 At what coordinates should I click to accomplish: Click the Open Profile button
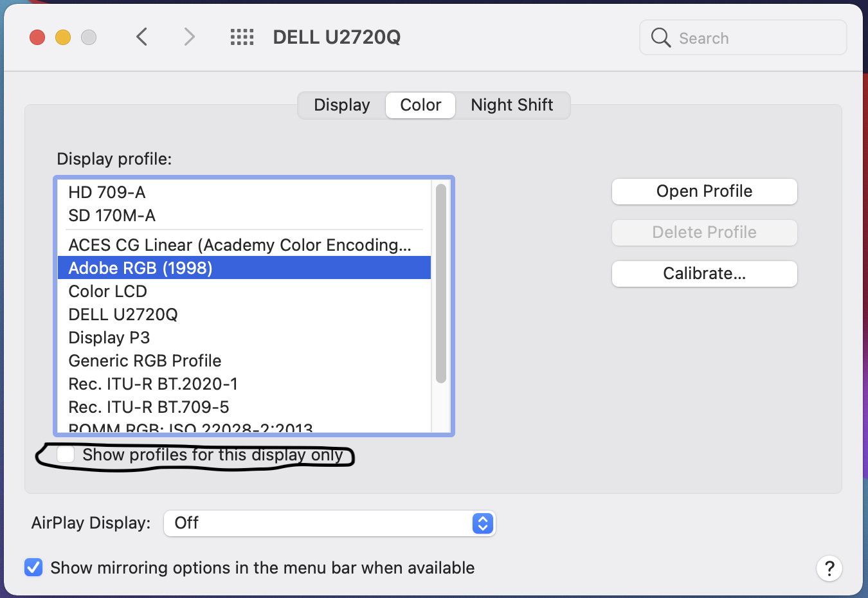click(x=705, y=192)
